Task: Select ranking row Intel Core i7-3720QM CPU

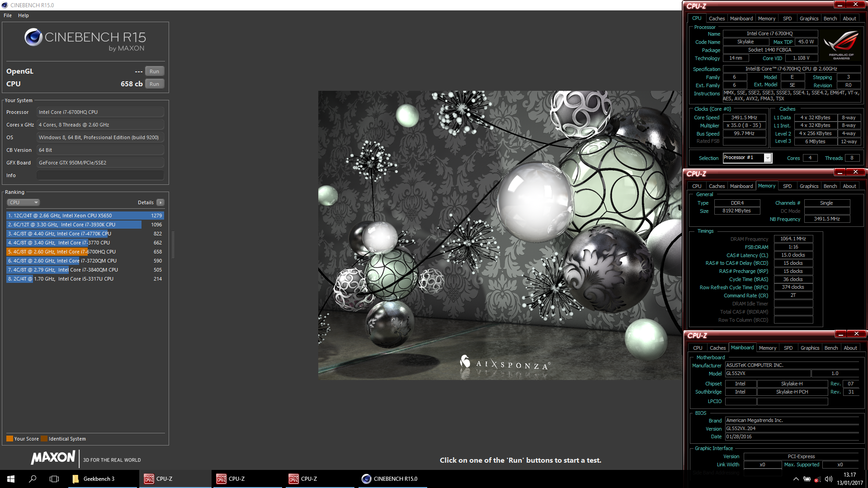Action: pos(85,261)
